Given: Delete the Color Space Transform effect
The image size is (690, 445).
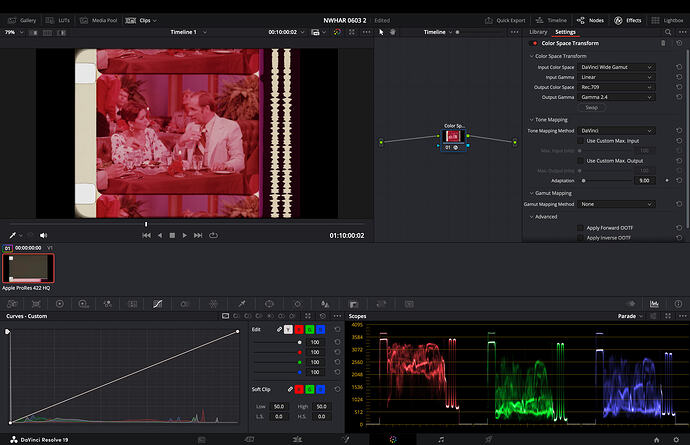Looking at the screenshot, I should 662,43.
